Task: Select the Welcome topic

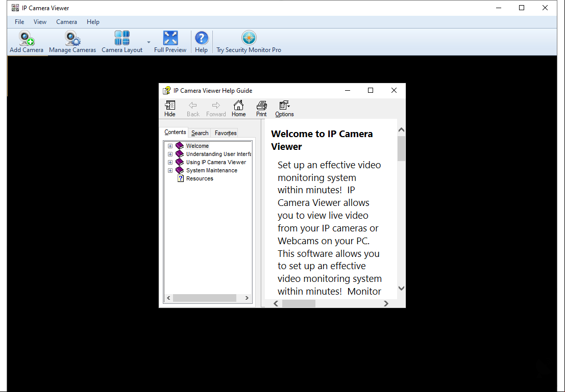Action: 197,146
